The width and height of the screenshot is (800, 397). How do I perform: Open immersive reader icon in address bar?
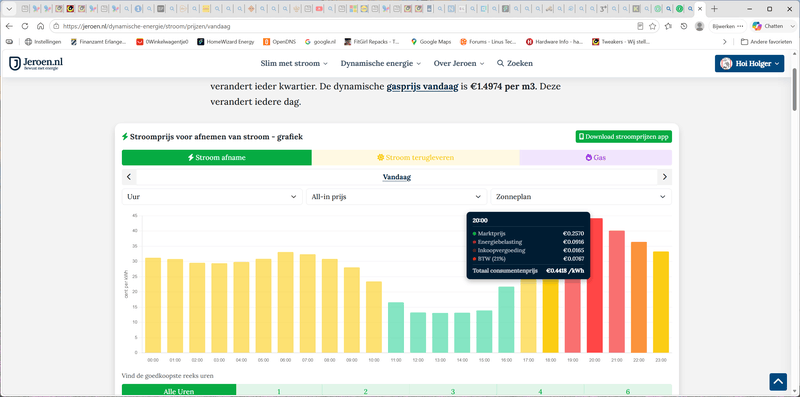tap(640, 26)
